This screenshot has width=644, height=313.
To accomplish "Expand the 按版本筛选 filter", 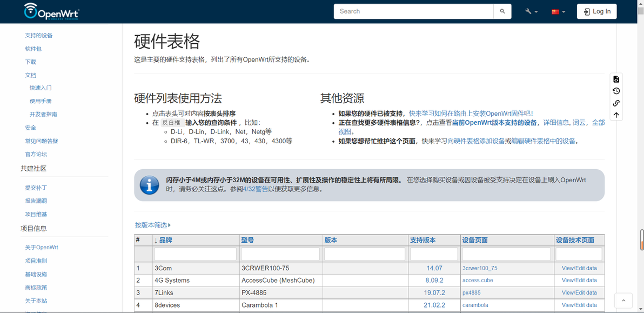I will tap(153, 225).
